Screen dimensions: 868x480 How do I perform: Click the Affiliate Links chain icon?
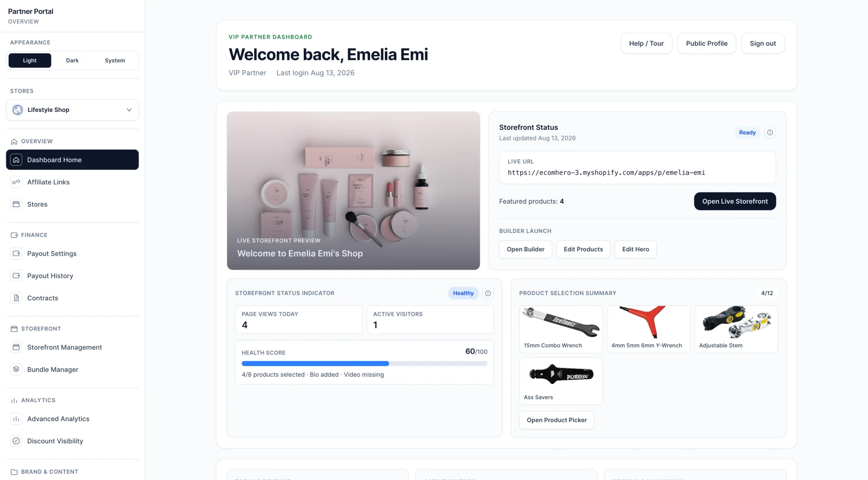16,182
